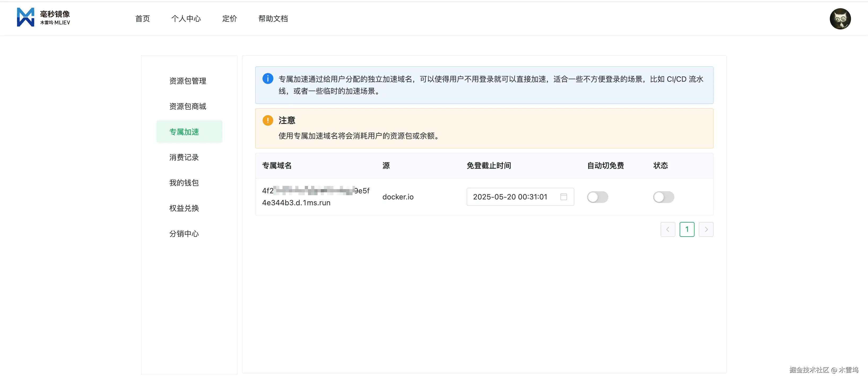Toggle the 状态 switch on
868x383 pixels.
(x=663, y=197)
